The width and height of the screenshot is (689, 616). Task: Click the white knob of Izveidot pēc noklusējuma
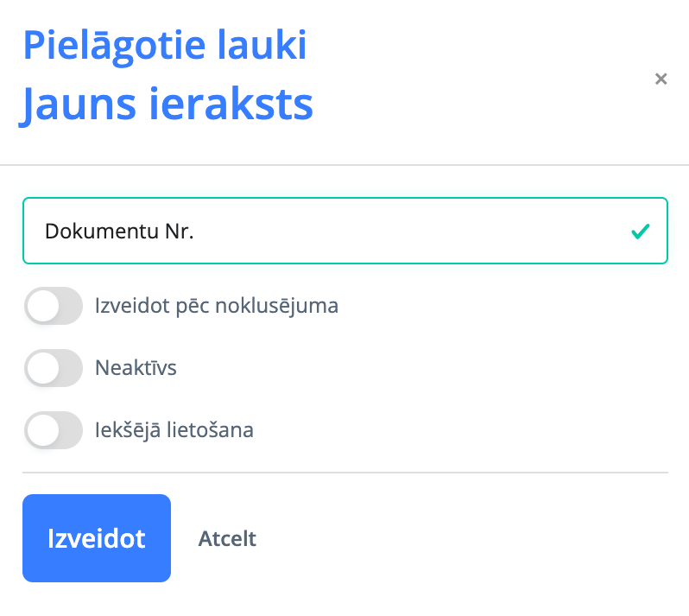pyautogui.click(x=42, y=306)
